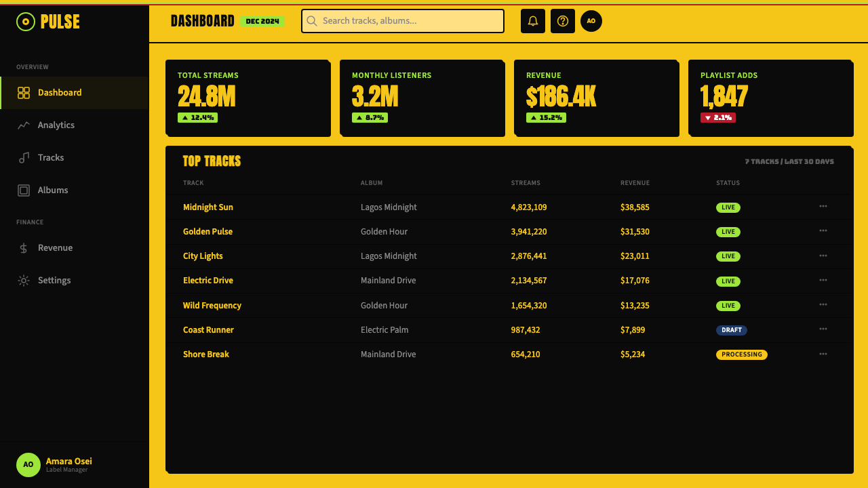The height and width of the screenshot is (488, 868).
Task: Click the Revenue dollar sign icon
Action: click(24, 248)
